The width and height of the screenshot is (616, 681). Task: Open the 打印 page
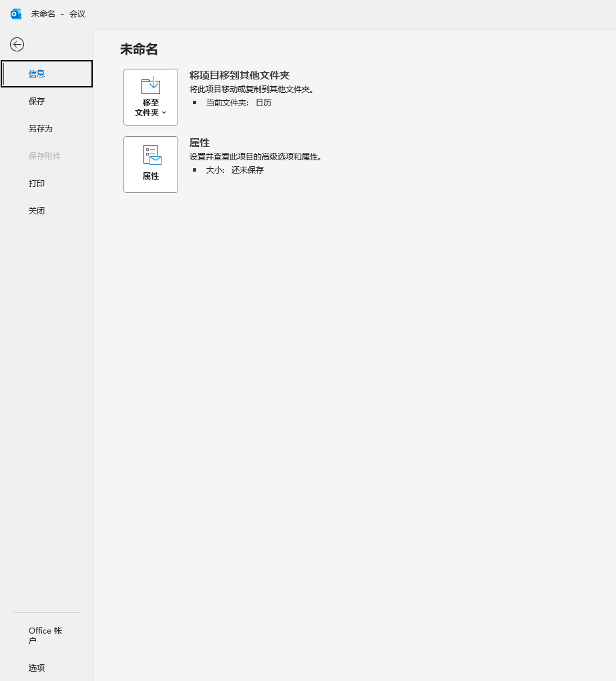pos(37,184)
